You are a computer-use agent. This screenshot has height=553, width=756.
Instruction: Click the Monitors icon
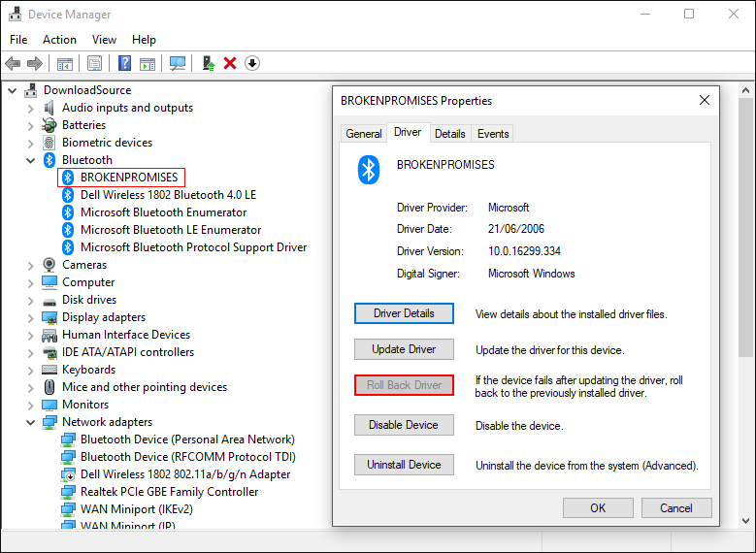click(49, 405)
